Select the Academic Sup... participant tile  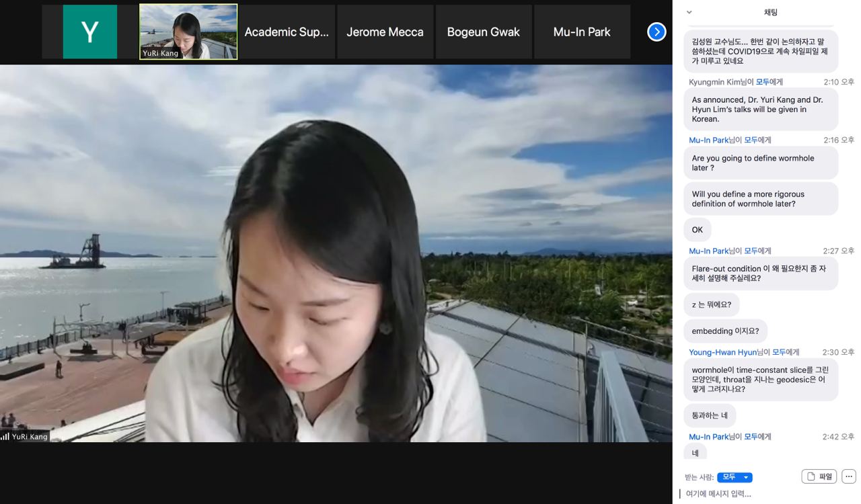coord(287,32)
